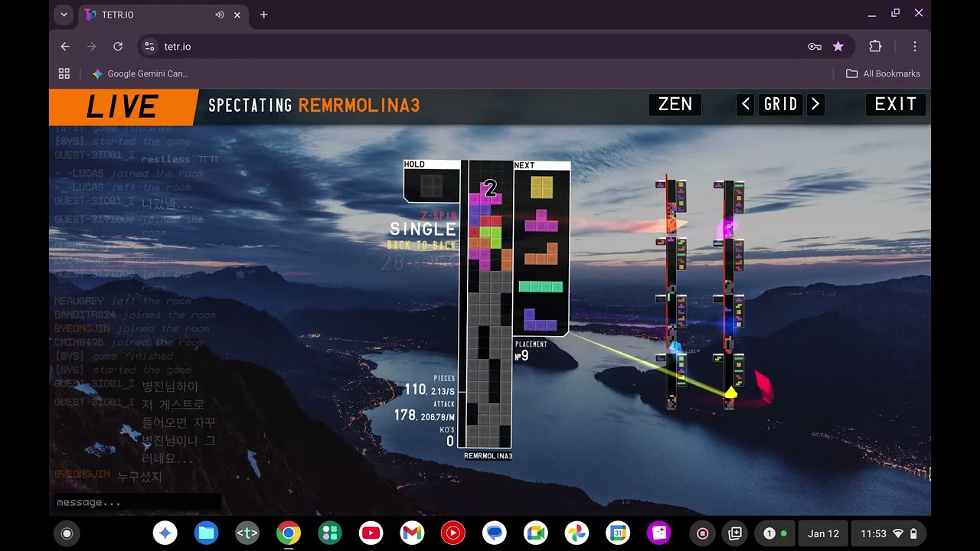Open Google Photos from shelf
This screenshot has height=551, width=980.
[x=577, y=533]
